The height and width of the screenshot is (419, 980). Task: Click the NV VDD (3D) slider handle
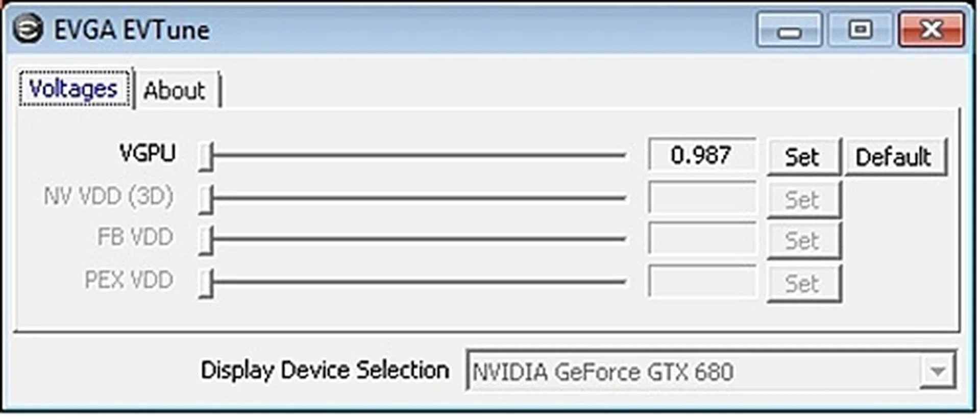(206, 199)
